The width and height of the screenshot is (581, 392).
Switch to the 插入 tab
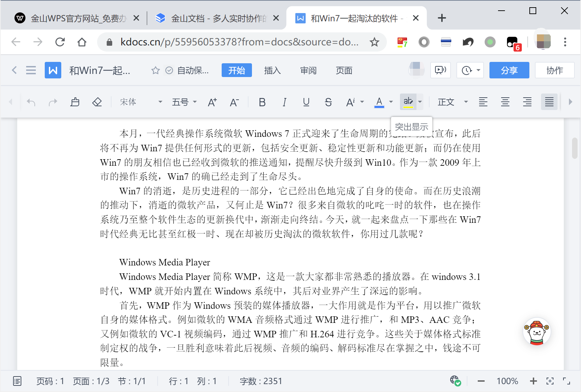click(x=273, y=70)
